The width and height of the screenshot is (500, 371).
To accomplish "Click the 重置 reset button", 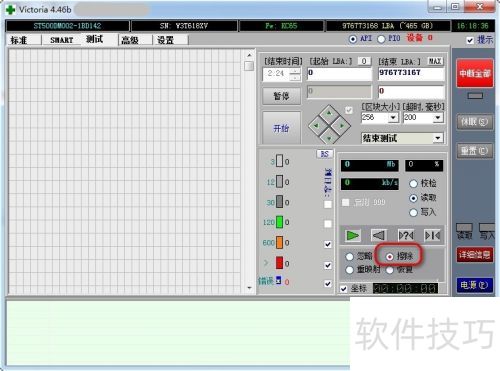I will coord(475,151).
